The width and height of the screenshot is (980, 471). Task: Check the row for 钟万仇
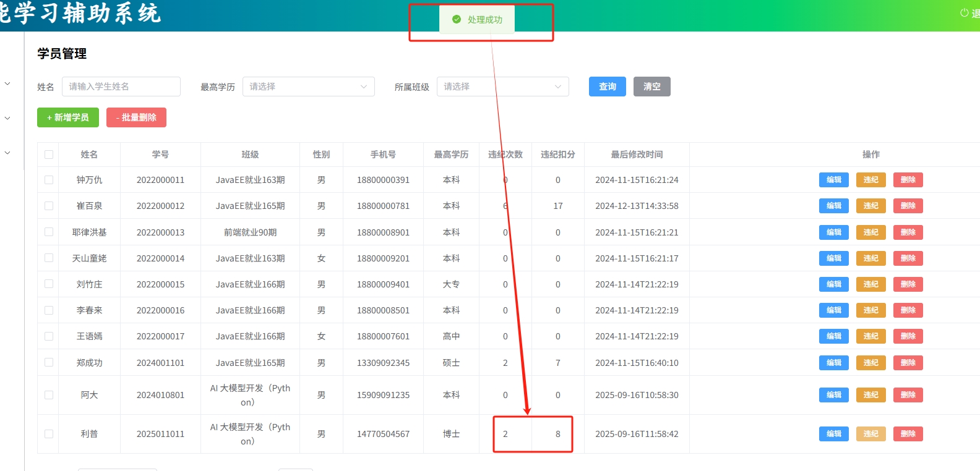tap(49, 180)
